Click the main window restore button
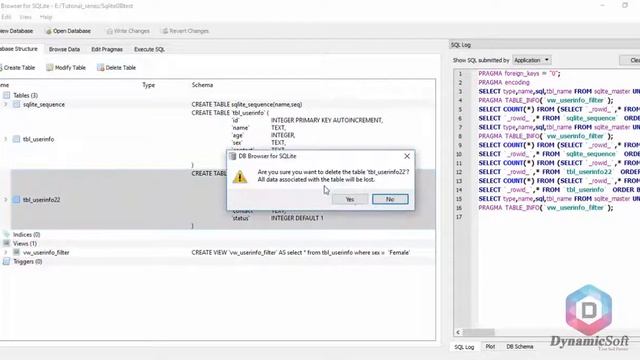 [625, 5]
